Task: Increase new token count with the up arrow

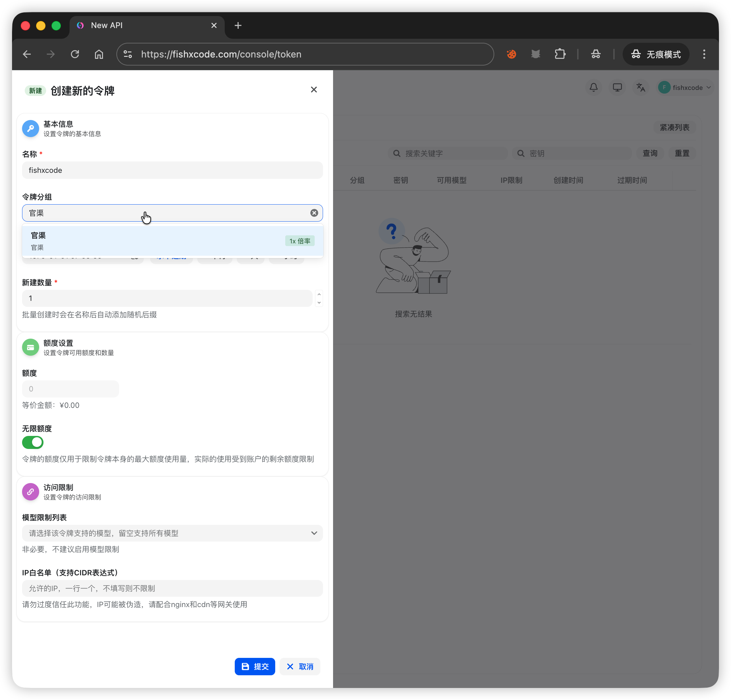Action: click(319, 295)
